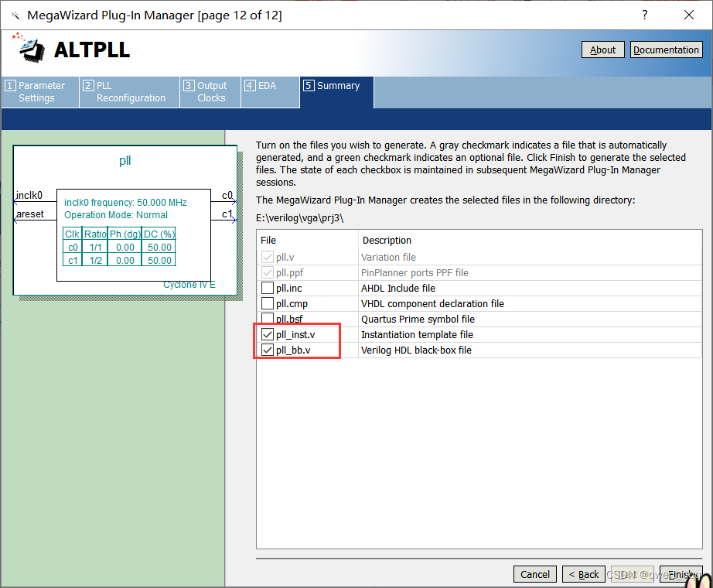Click 'Instantiation template file' description
This screenshot has height=588, width=713.
[417, 334]
